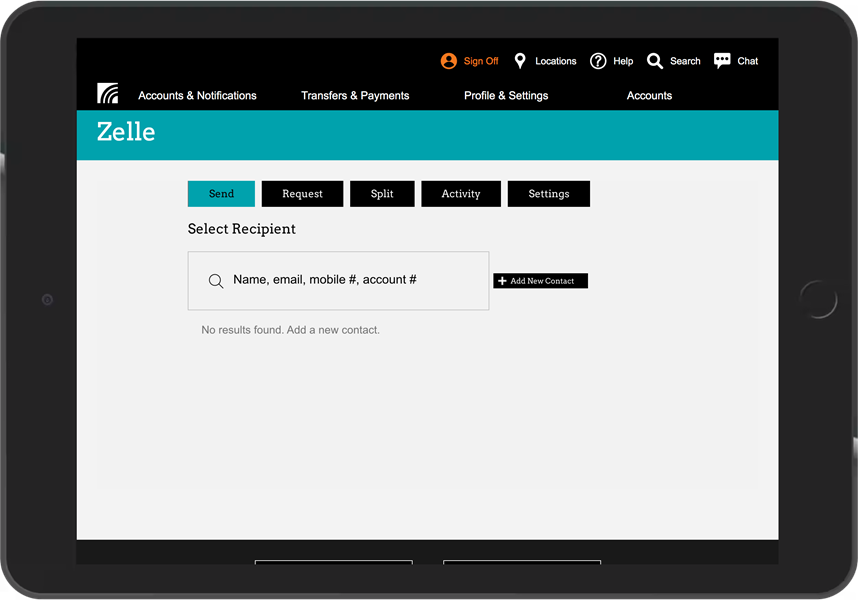Click the Locations map pin icon
The image size is (858, 600).
[520, 61]
